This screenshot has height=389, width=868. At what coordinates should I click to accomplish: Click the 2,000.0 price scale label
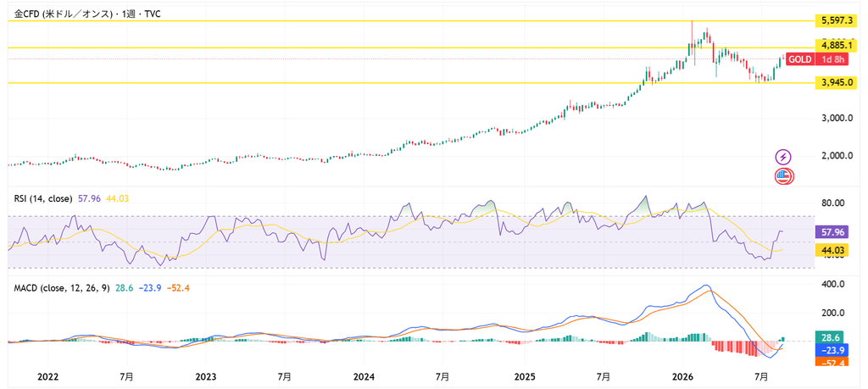pyautogui.click(x=836, y=156)
